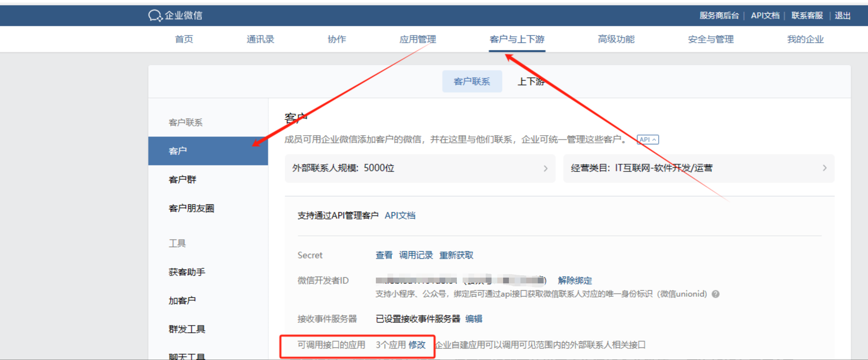Click 退出 to log out
868x360 pixels.
[x=842, y=16]
